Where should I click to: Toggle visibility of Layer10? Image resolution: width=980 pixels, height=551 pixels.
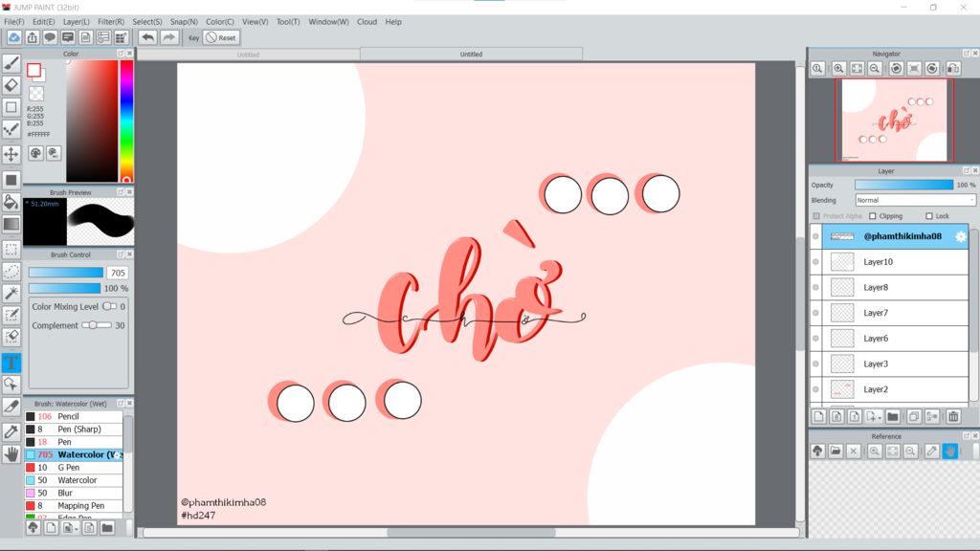click(x=815, y=262)
